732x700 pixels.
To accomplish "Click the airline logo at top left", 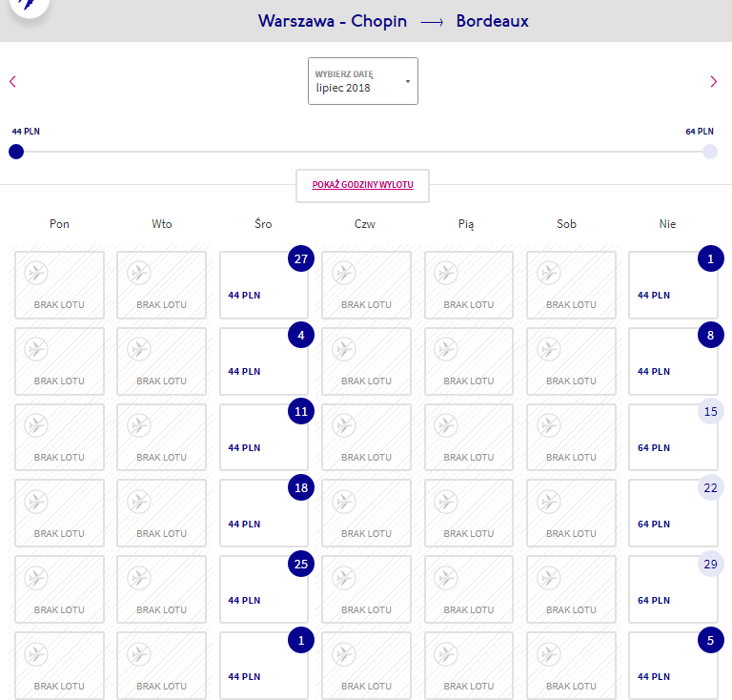I will tap(29, 6).
